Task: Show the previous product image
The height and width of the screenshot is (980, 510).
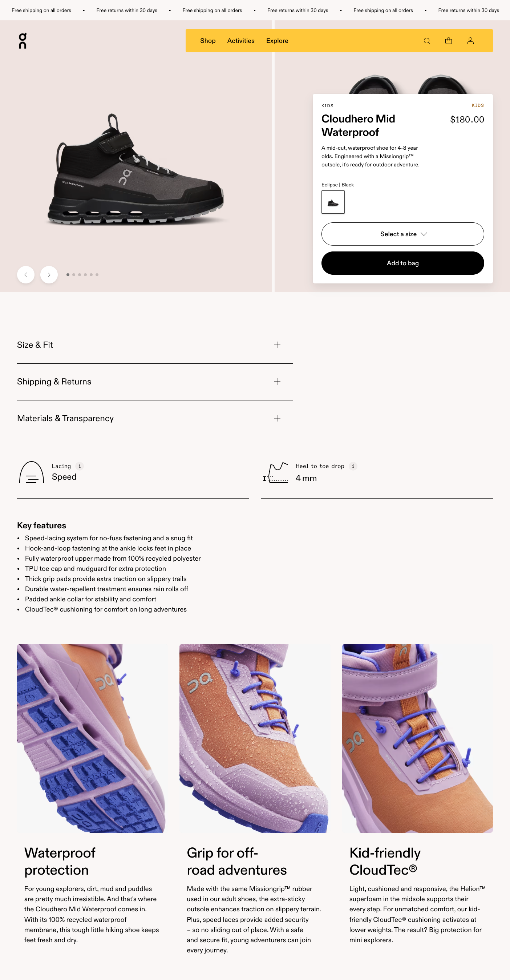Action: tap(26, 275)
